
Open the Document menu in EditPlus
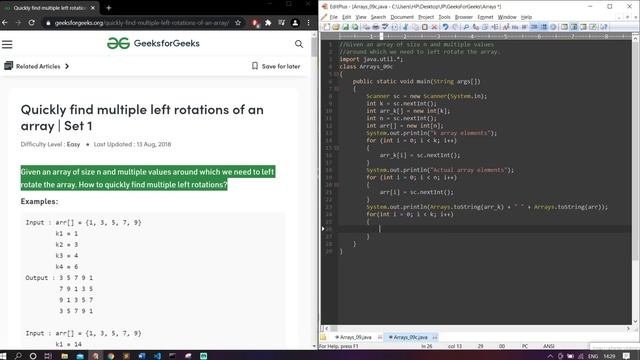402,17
